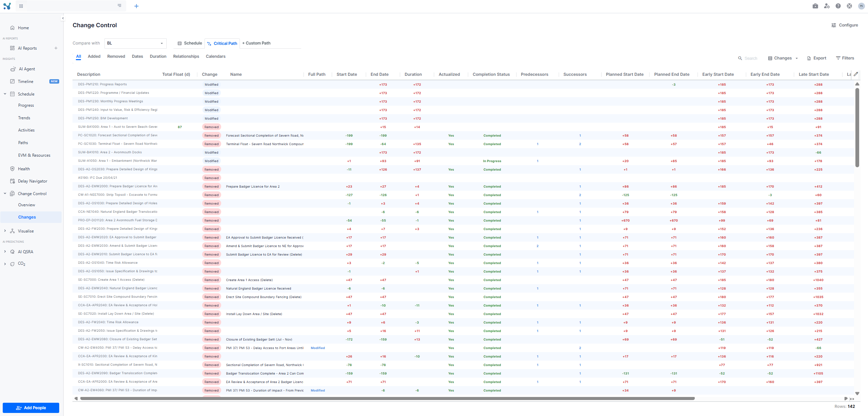
Task: Click the Configure icon button
Action: pos(845,25)
